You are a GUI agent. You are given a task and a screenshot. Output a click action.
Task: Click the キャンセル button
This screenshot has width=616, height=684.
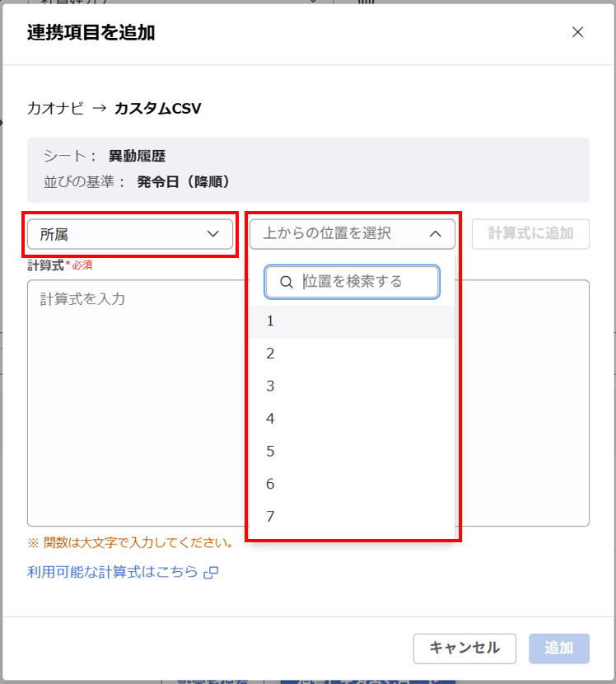click(464, 649)
